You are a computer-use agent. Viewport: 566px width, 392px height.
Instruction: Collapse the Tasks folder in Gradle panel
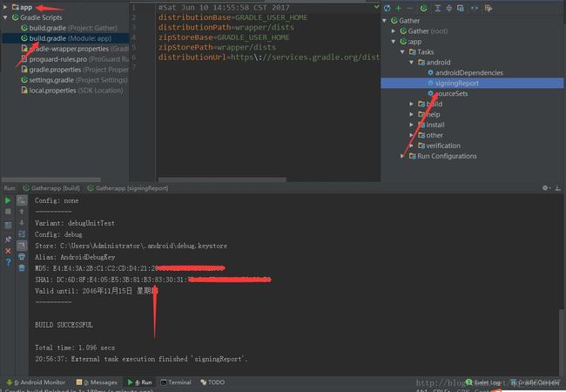pos(402,52)
